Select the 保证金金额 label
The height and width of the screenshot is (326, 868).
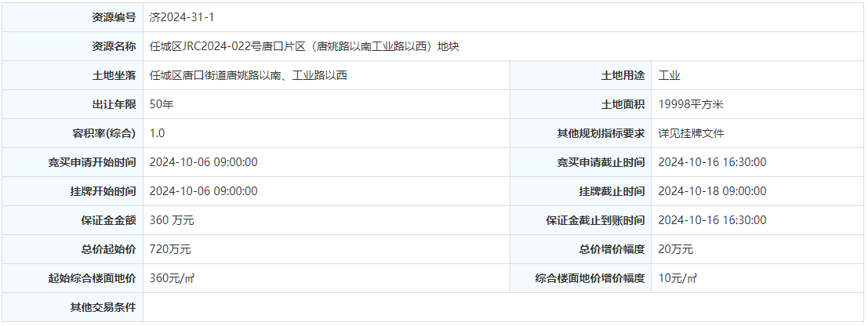[108, 220]
